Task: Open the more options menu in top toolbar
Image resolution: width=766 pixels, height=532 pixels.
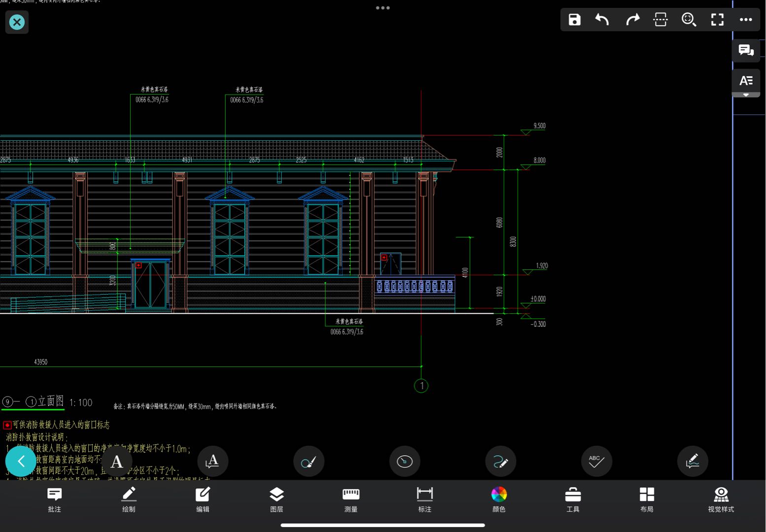Action: click(x=746, y=20)
